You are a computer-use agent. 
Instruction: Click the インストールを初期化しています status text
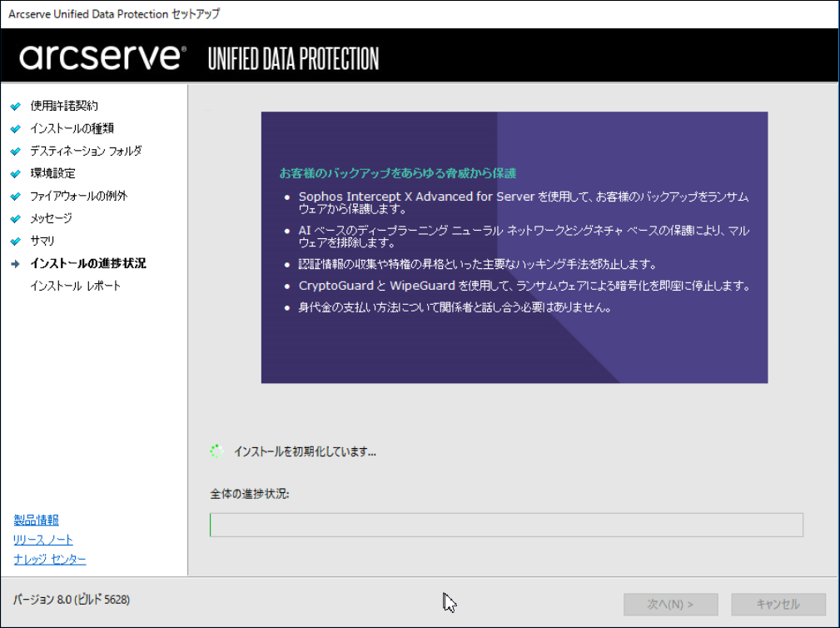point(305,451)
